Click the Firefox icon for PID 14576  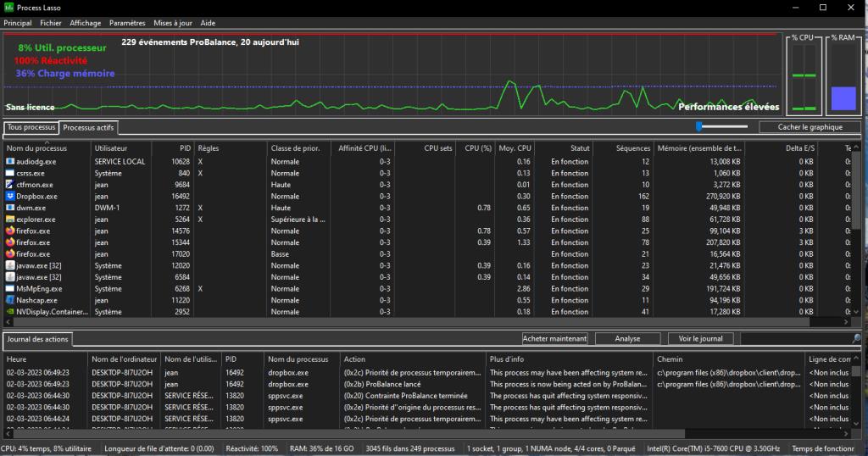[x=10, y=231]
